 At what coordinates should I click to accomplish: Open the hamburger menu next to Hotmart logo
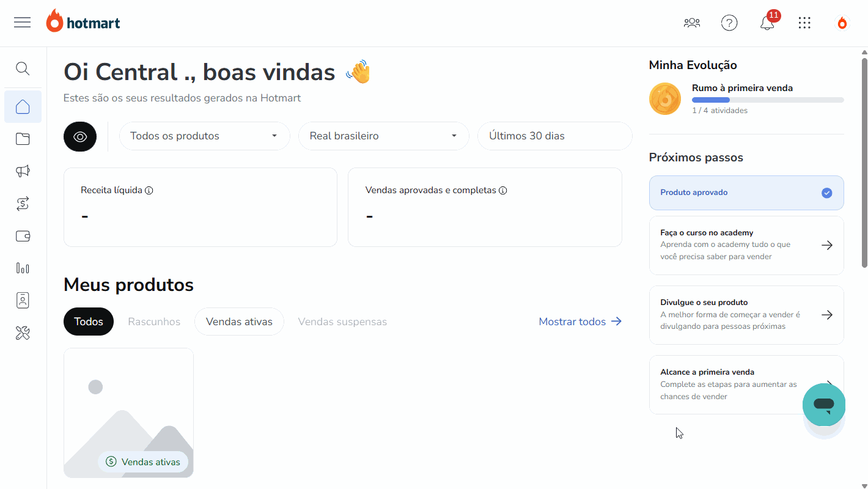[x=22, y=22]
